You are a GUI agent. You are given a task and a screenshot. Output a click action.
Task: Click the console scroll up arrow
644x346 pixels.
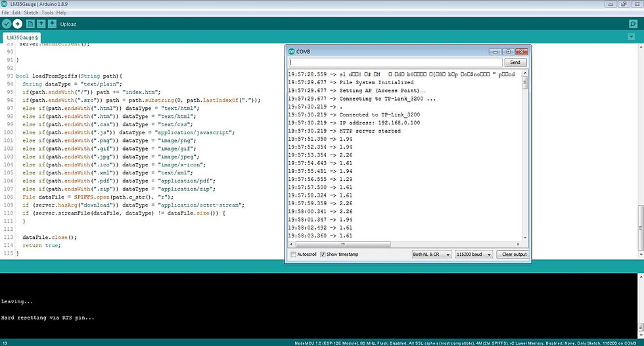point(641,277)
